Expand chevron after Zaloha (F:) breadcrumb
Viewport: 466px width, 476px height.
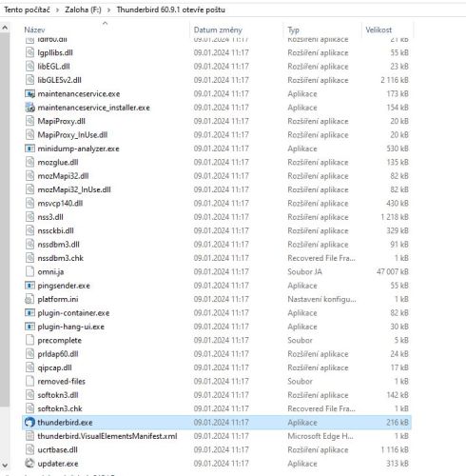(108, 10)
